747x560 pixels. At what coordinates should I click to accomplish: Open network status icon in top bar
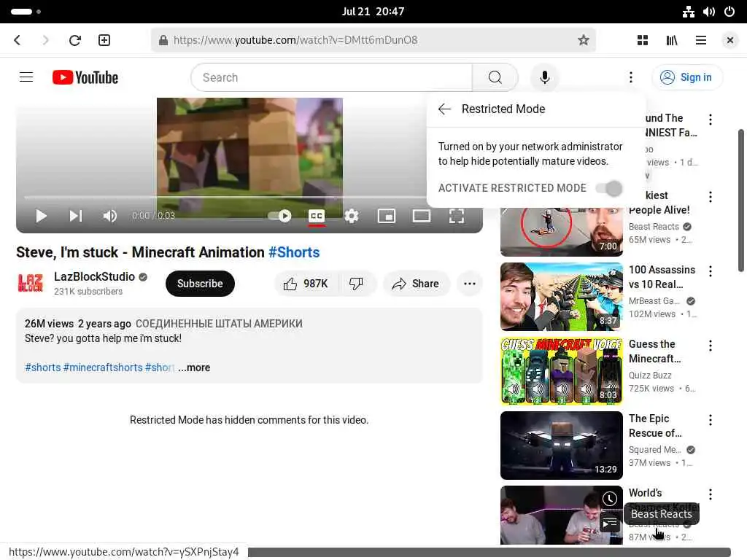coord(689,12)
